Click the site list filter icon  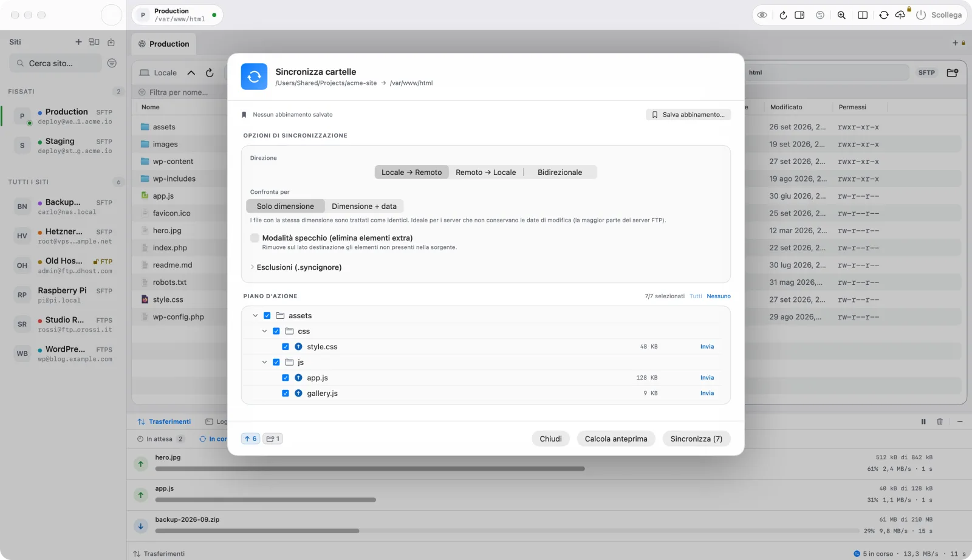pyautogui.click(x=112, y=63)
